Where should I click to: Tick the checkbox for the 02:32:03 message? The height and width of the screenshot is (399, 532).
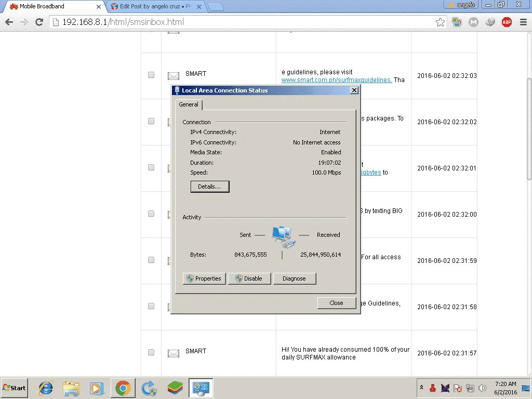151,75
